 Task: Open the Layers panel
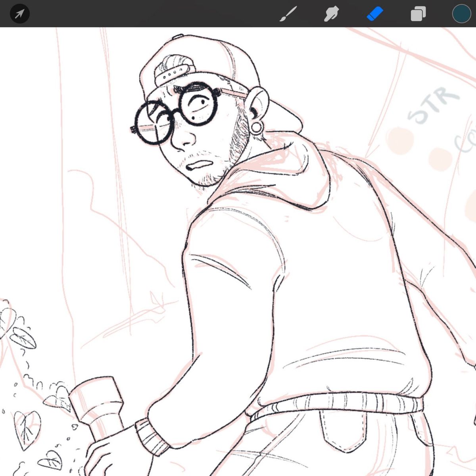418,14
